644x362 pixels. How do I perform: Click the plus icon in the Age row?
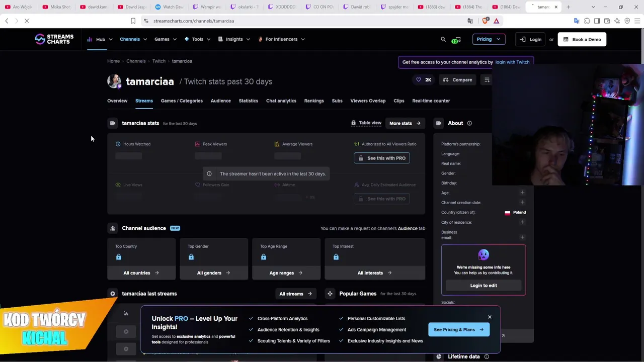tap(522, 193)
